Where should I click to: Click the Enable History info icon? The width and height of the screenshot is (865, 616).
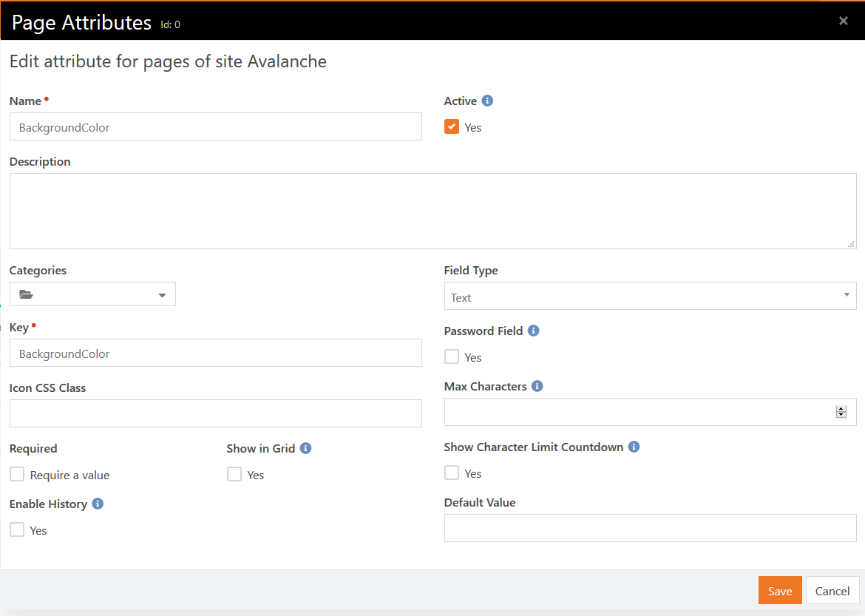coord(98,504)
